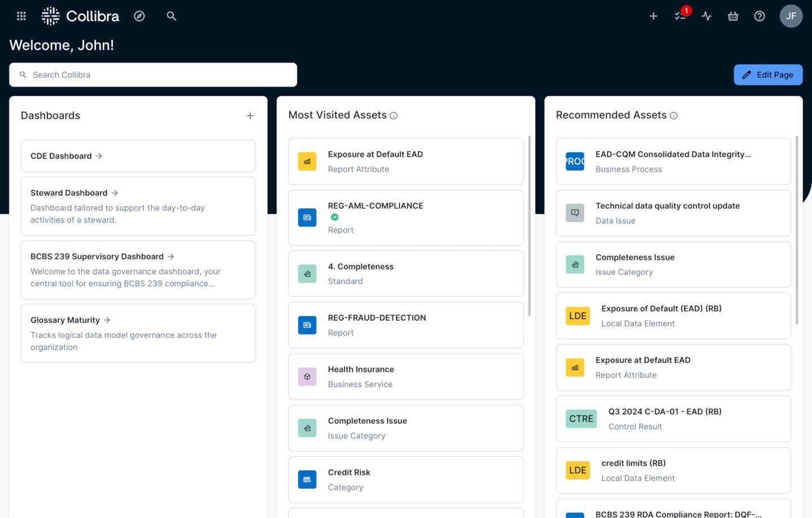Open the JF user avatar menu
The width and height of the screenshot is (812, 518).
(791, 16)
